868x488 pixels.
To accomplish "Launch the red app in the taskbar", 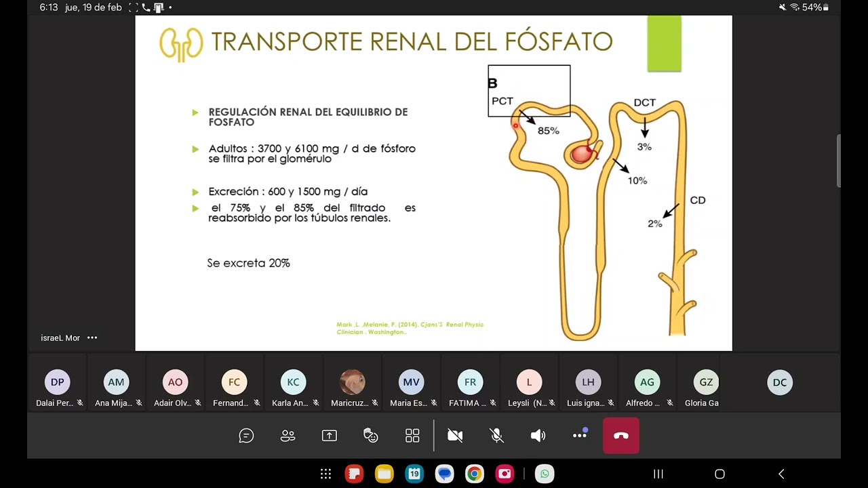I will tap(354, 474).
